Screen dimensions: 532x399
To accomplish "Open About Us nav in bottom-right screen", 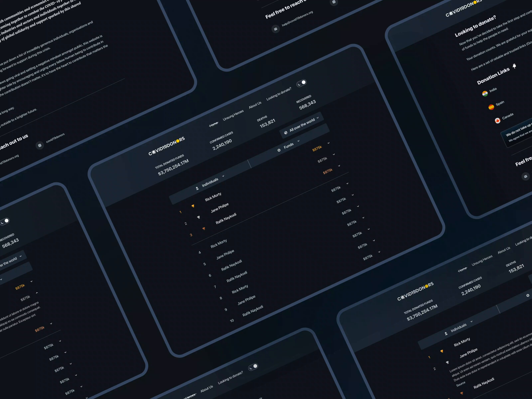I will (x=504, y=250).
